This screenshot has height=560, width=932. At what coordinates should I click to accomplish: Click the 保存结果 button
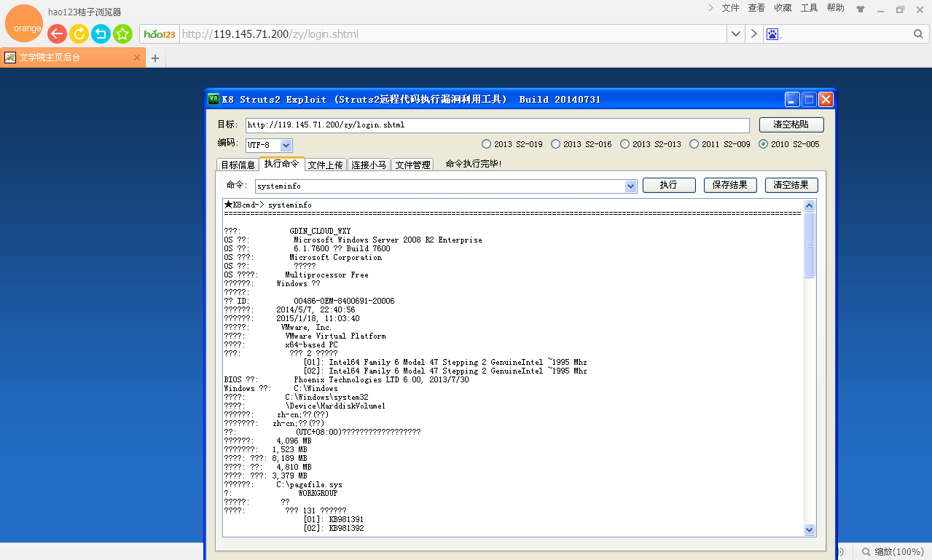point(730,185)
